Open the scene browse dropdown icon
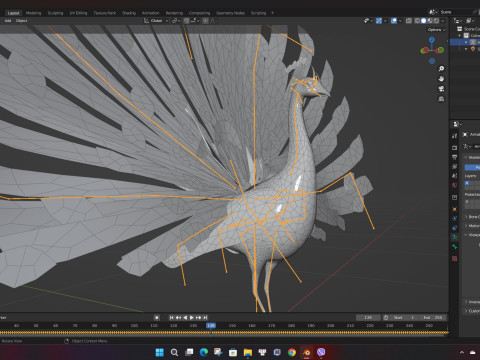The image size is (480, 360). coord(433,12)
